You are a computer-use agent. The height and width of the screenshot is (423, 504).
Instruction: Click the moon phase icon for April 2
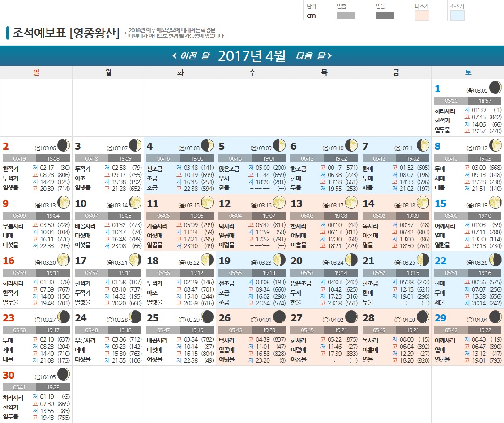64,145
